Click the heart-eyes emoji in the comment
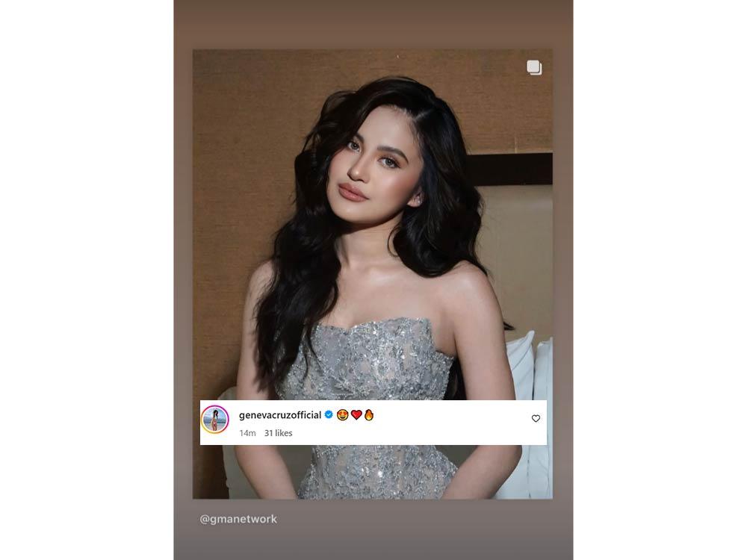The width and height of the screenshot is (747, 560). click(x=342, y=414)
